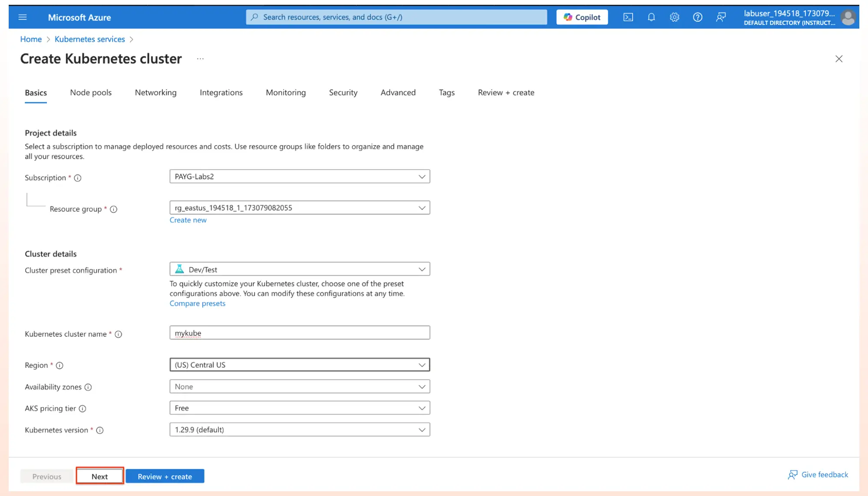Click the blue Review + create button
The image size is (868, 496).
pos(165,476)
